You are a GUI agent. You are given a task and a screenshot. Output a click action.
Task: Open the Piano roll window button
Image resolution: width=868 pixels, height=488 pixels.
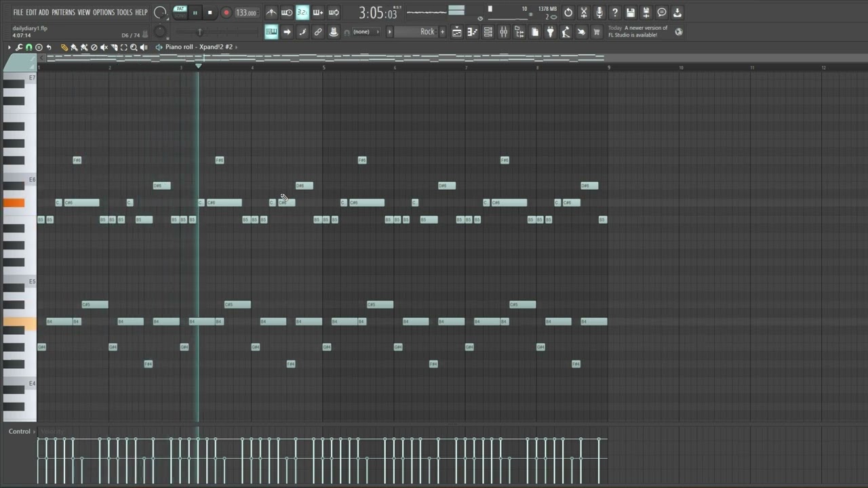[472, 32]
